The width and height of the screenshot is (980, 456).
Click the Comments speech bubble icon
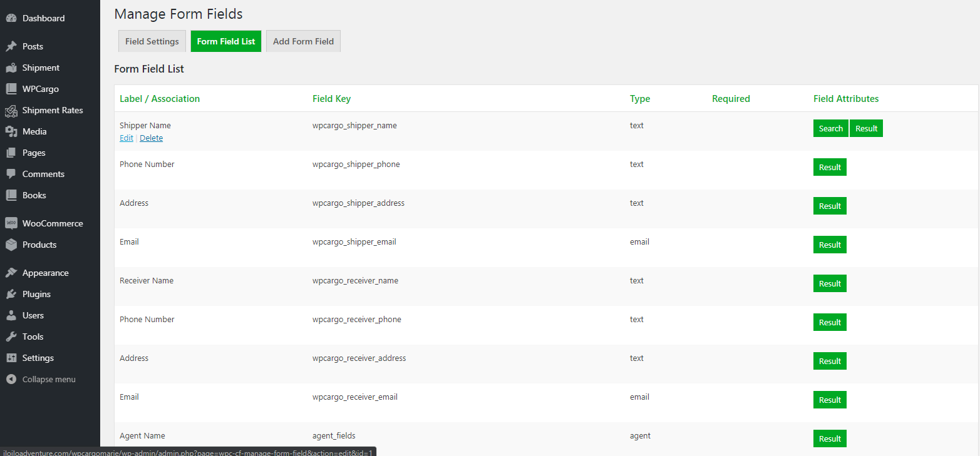[11, 174]
